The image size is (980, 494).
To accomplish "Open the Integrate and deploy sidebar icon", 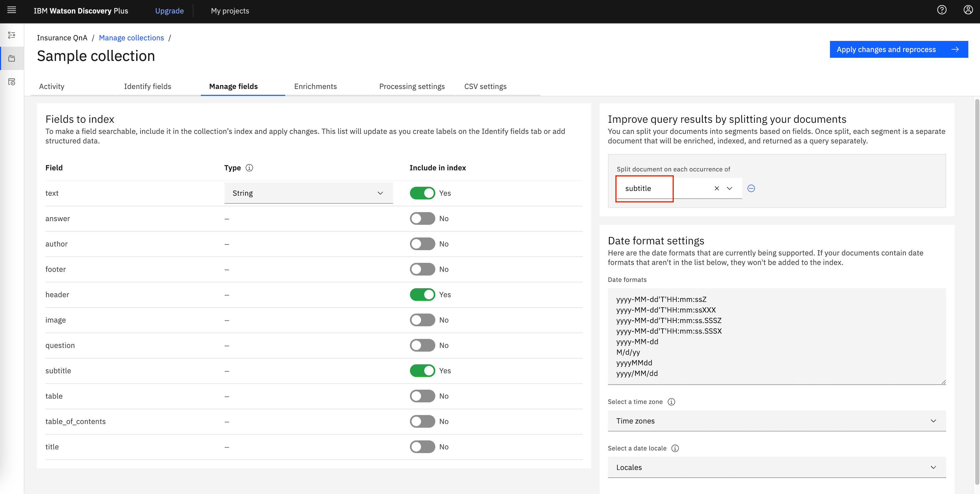I will click(12, 82).
